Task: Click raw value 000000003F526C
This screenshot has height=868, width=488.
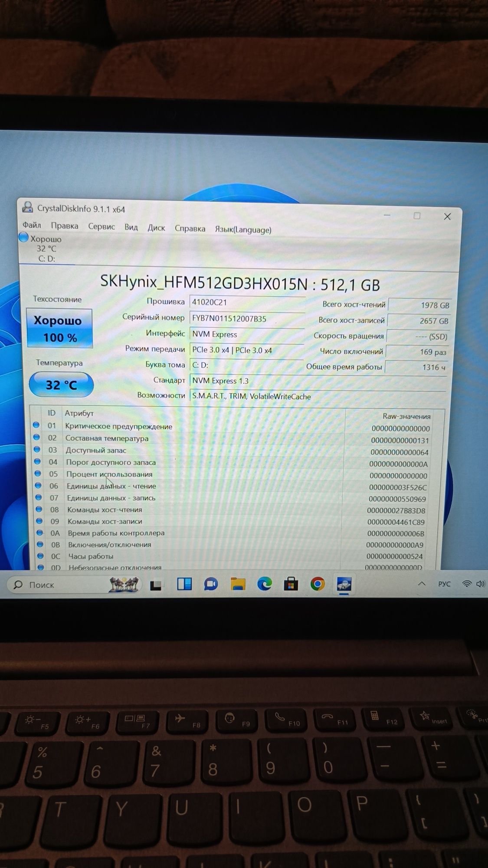Action: pos(398,487)
